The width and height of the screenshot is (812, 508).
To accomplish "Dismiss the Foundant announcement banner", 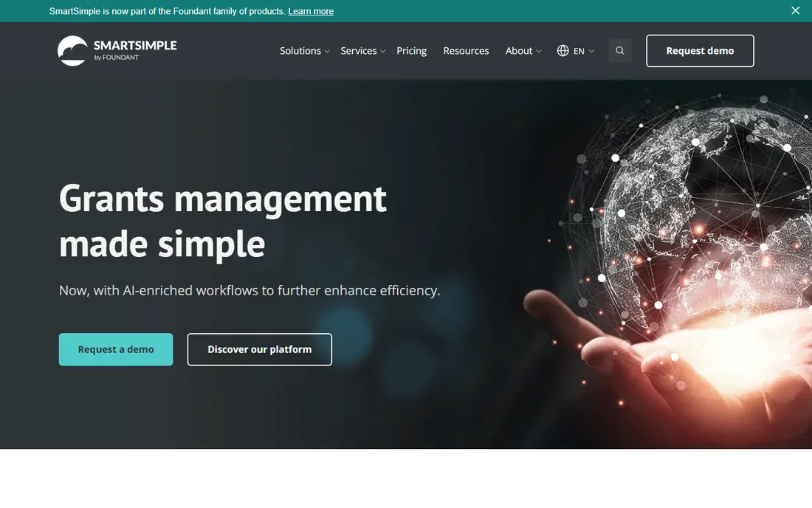I will tap(796, 10).
